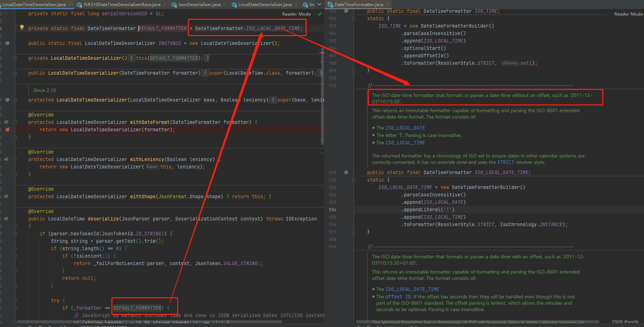Expand the folded public constructor taking DateTimeFormatter formatter
The height and width of the screenshot is (327, 644).
coord(15,73)
